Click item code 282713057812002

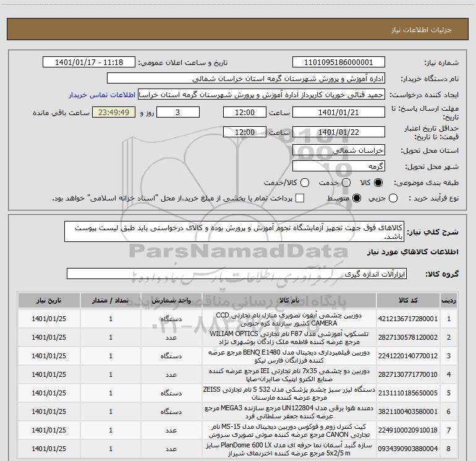click(x=408, y=337)
